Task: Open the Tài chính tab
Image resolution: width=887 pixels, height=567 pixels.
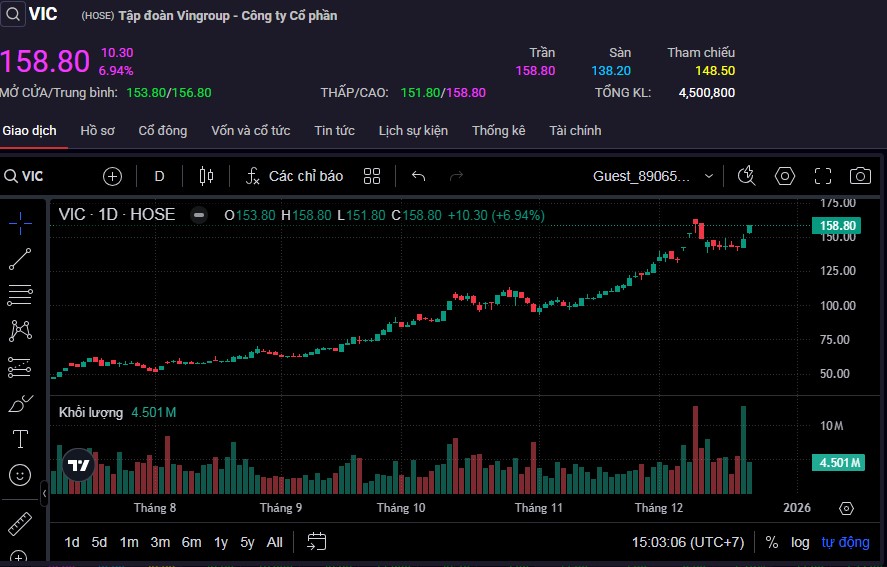Action: click(x=575, y=131)
